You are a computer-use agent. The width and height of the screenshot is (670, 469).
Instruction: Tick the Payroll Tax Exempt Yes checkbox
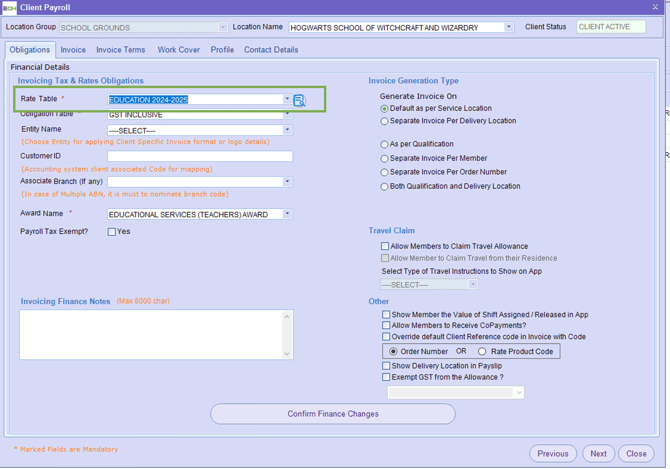[x=112, y=232]
